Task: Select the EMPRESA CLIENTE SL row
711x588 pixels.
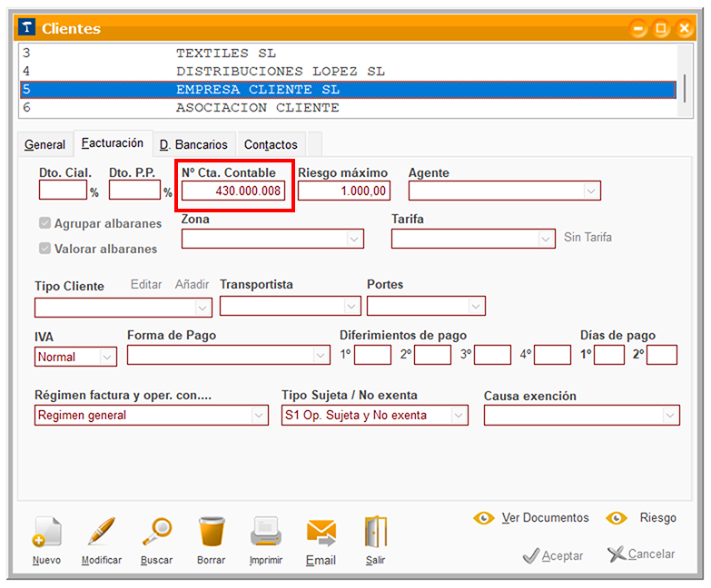Action: point(349,90)
